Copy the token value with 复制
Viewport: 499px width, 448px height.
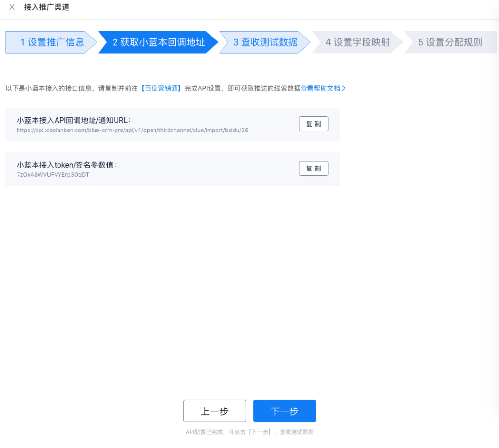(313, 168)
